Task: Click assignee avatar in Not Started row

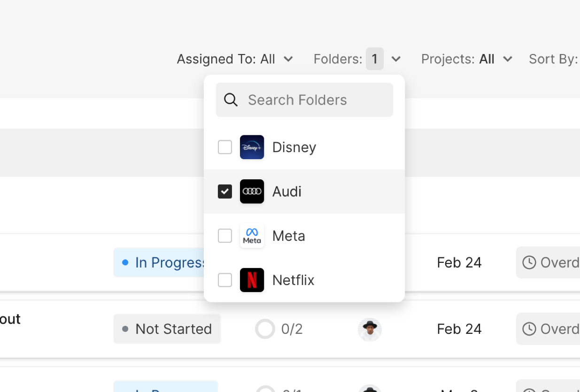Action: (x=370, y=330)
